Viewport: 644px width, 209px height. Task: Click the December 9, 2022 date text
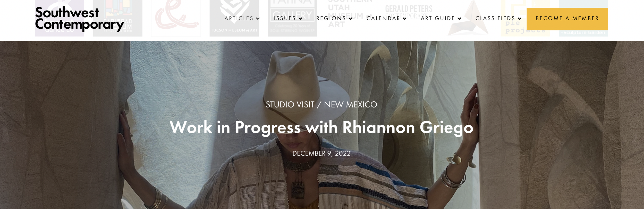(321, 153)
